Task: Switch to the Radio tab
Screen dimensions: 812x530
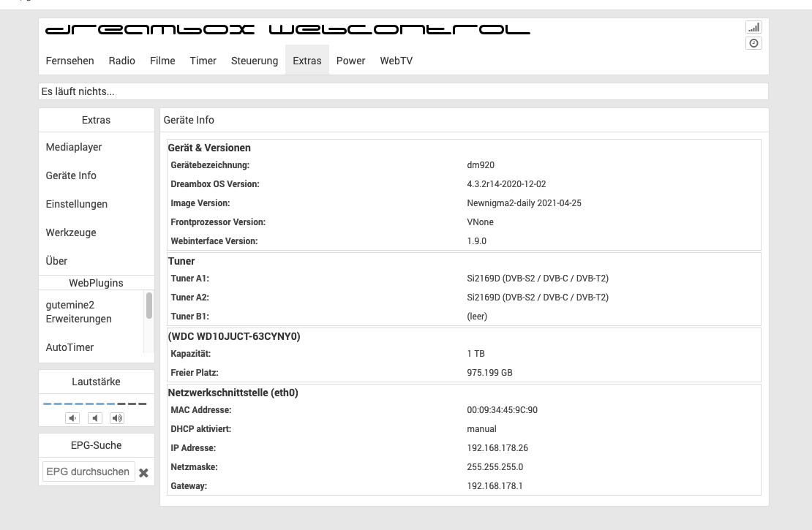Action: click(x=122, y=61)
